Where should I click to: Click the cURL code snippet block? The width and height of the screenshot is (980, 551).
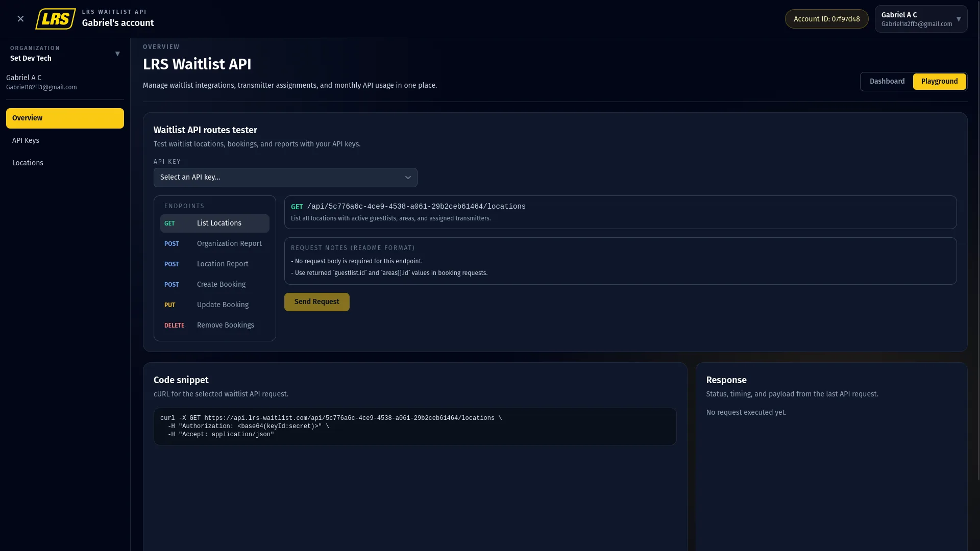(x=415, y=427)
